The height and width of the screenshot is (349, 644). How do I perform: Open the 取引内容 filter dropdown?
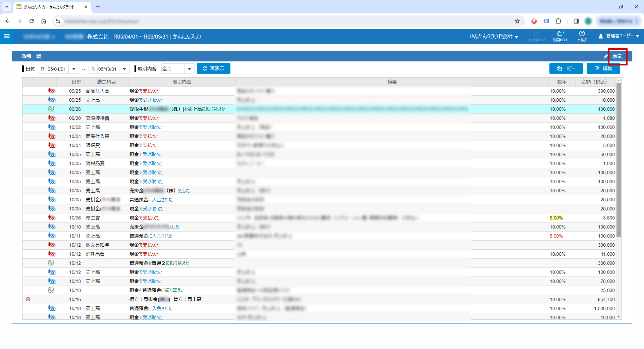point(190,69)
